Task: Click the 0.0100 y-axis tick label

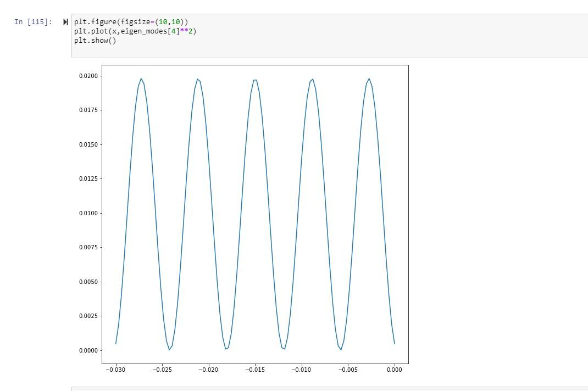Action: (88, 213)
